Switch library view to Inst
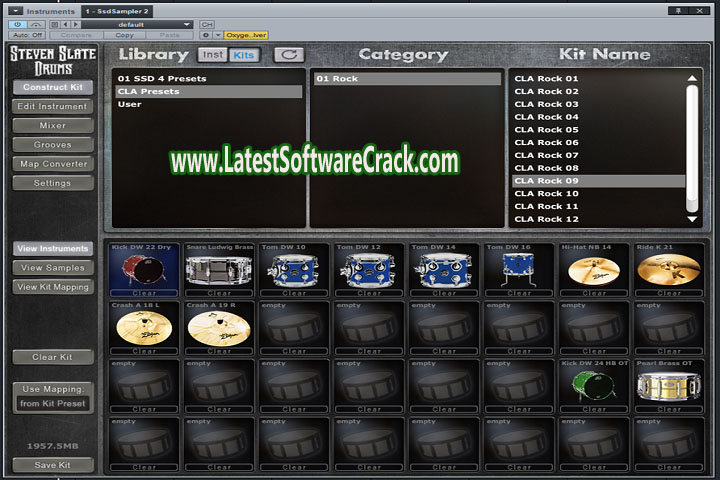Viewport: 720px width, 480px height. click(213, 55)
